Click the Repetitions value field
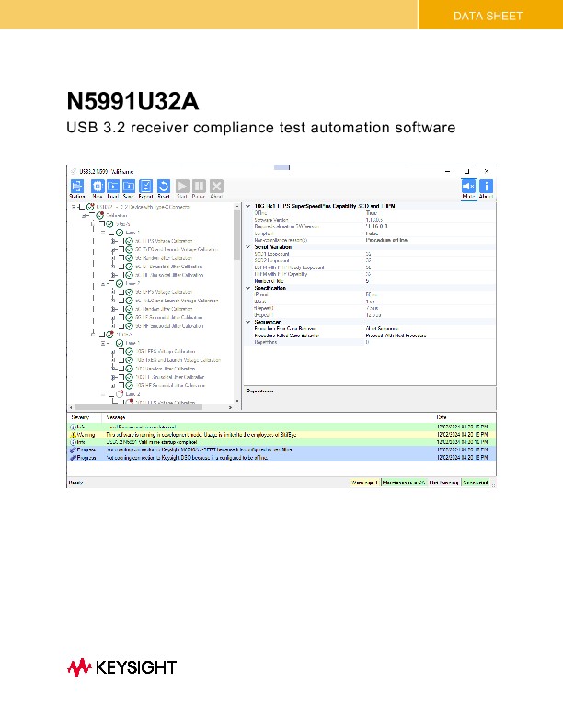The width and height of the screenshot is (563, 728). (430, 342)
